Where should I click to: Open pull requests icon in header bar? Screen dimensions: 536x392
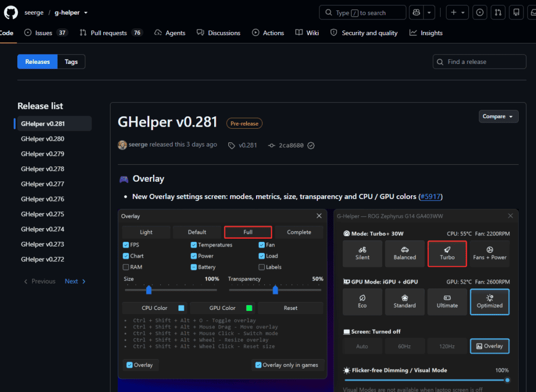(x=498, y=13)
